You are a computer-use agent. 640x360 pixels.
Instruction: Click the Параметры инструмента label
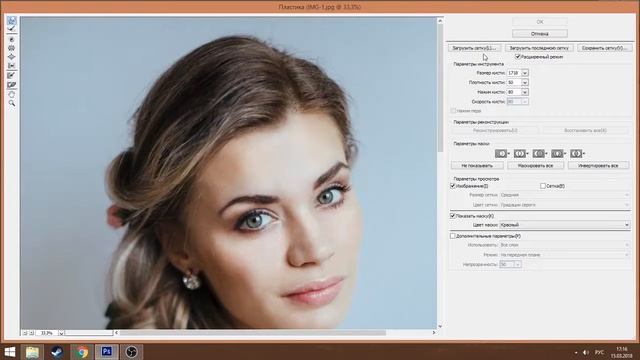point(478,64)
